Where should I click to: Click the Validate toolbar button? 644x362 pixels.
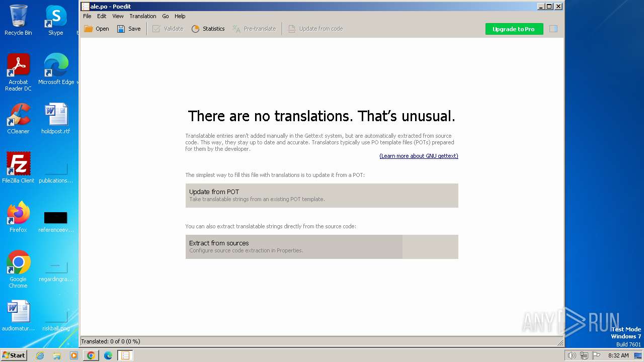click(168, 29)
